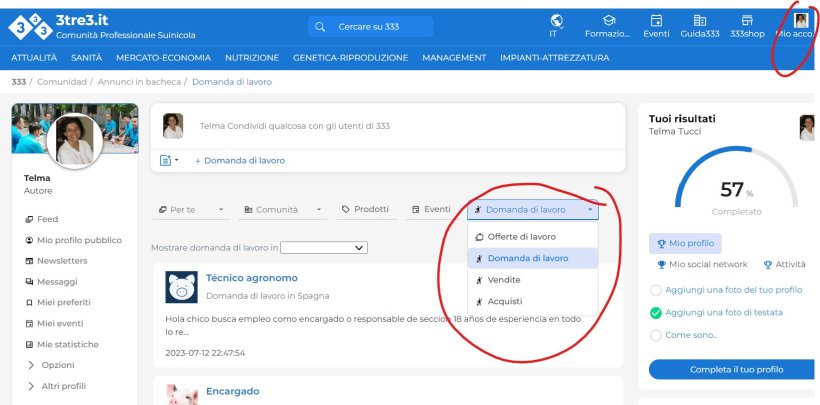Open the Mostrare domanda di lavoro in combo box
Screen dimensions: 820x405
point(325,247)
